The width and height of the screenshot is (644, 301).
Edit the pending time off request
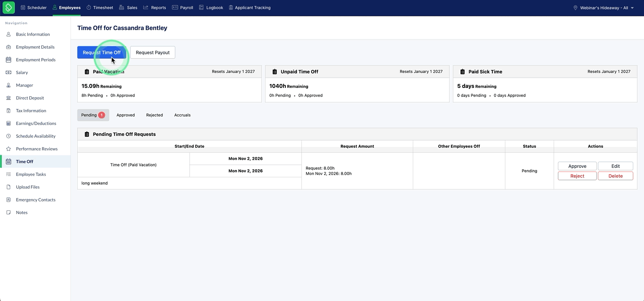(x=615, y=166)
